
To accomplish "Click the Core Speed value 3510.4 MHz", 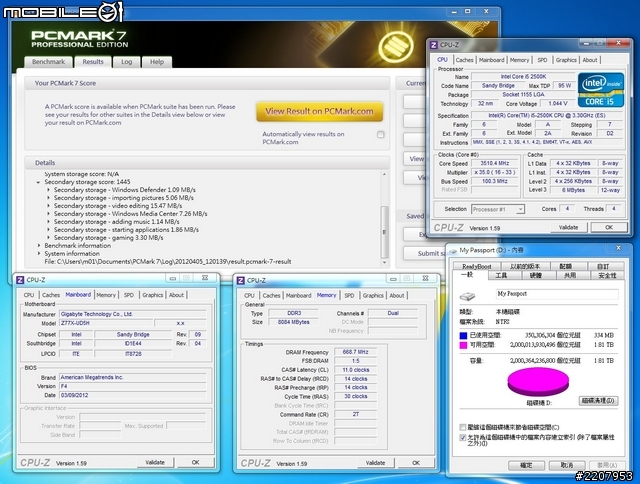I will (495, 163).
